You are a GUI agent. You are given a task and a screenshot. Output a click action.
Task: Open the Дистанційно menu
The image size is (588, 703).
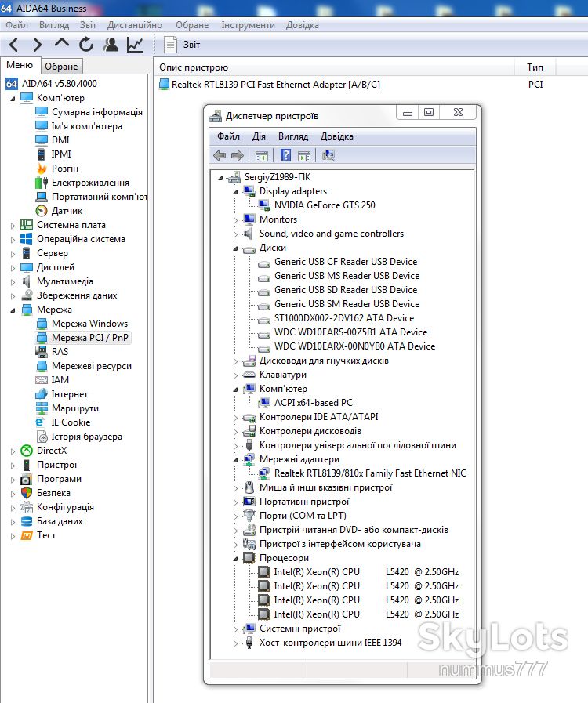tap(135, 25)
